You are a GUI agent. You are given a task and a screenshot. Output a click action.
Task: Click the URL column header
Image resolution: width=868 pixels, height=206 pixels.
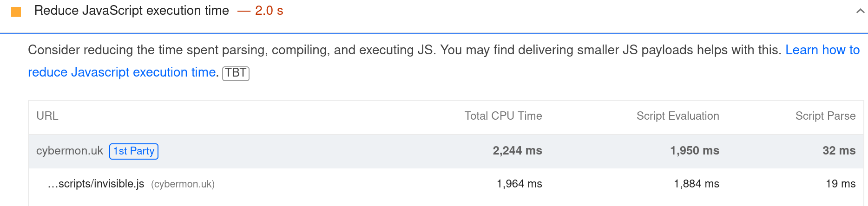coord(47,116)
